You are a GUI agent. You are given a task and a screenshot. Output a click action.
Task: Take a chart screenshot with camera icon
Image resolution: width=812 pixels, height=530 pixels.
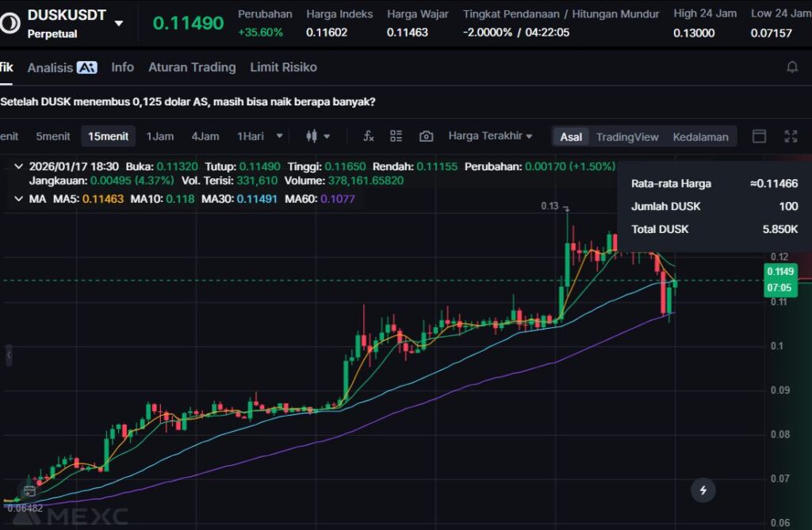point(426,136)
